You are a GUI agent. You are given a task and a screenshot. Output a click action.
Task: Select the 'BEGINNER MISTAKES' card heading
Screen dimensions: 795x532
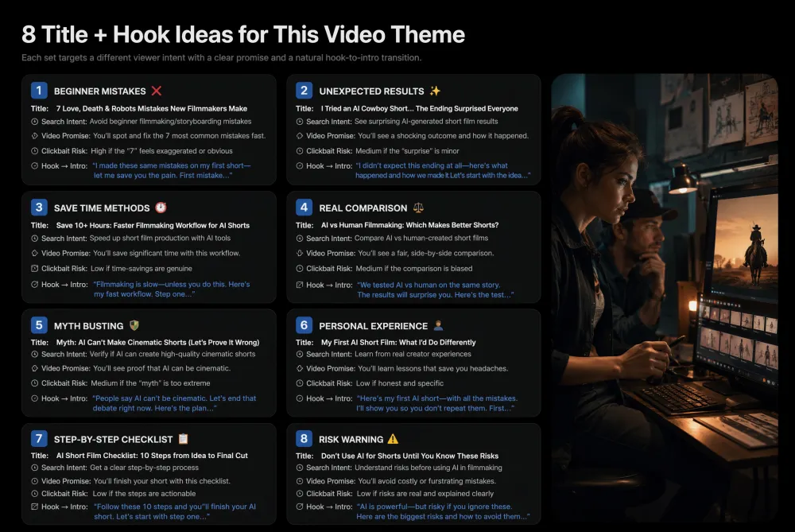100,91
